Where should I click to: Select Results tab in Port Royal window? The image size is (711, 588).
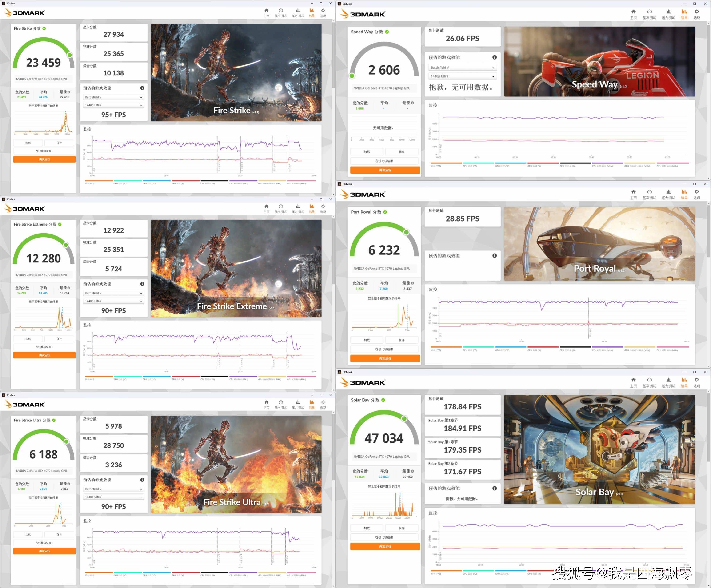point(684,194)
